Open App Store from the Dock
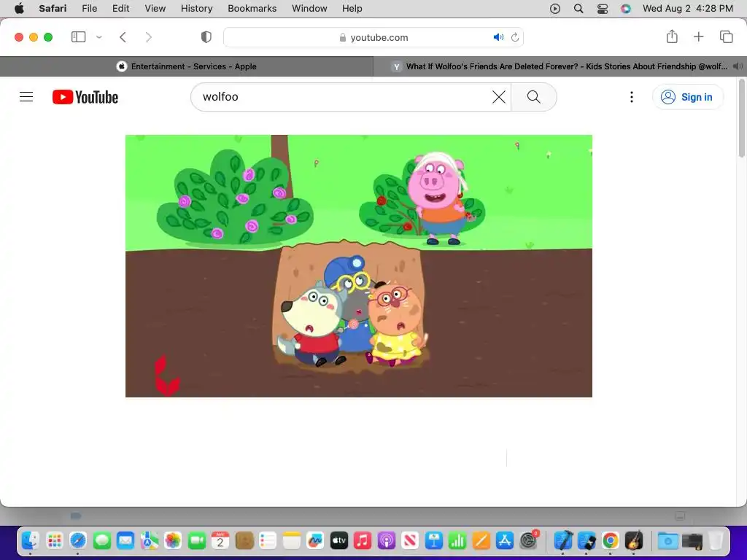The width and height of the screenshot is (747, 560). (x=505, y=540)
